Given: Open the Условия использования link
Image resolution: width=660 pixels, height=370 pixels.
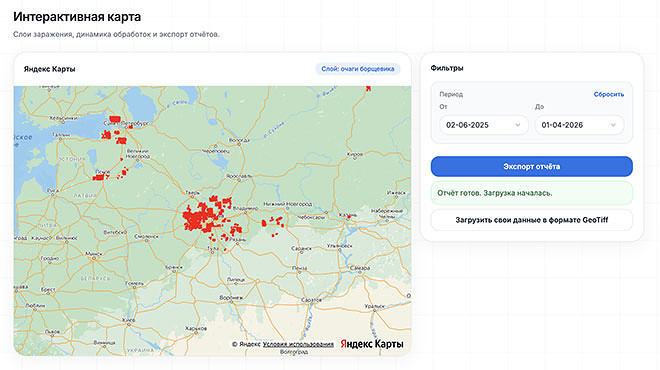Looking at the screenshot, I should pos(298,344).
